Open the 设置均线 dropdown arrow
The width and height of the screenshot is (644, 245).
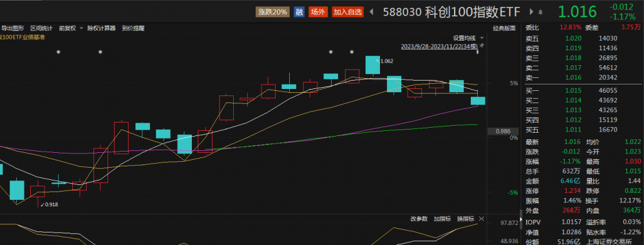[481, 37]
